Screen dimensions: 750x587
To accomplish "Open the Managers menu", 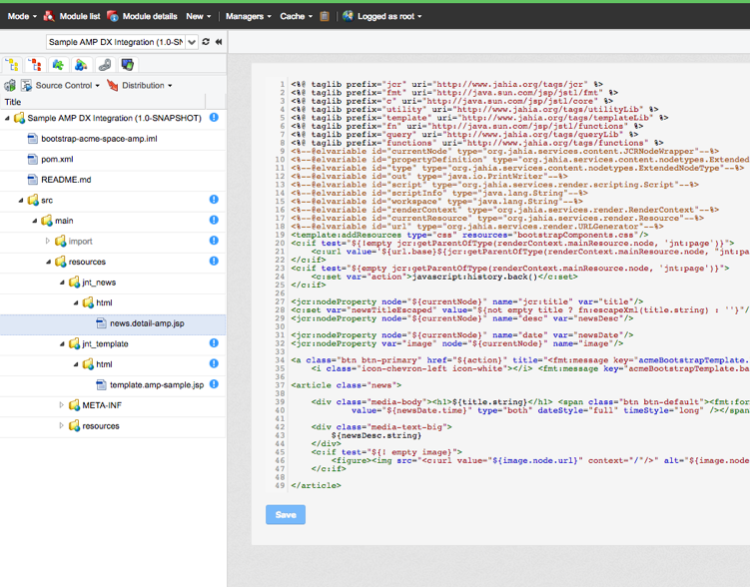I will [x=248, y=16].
